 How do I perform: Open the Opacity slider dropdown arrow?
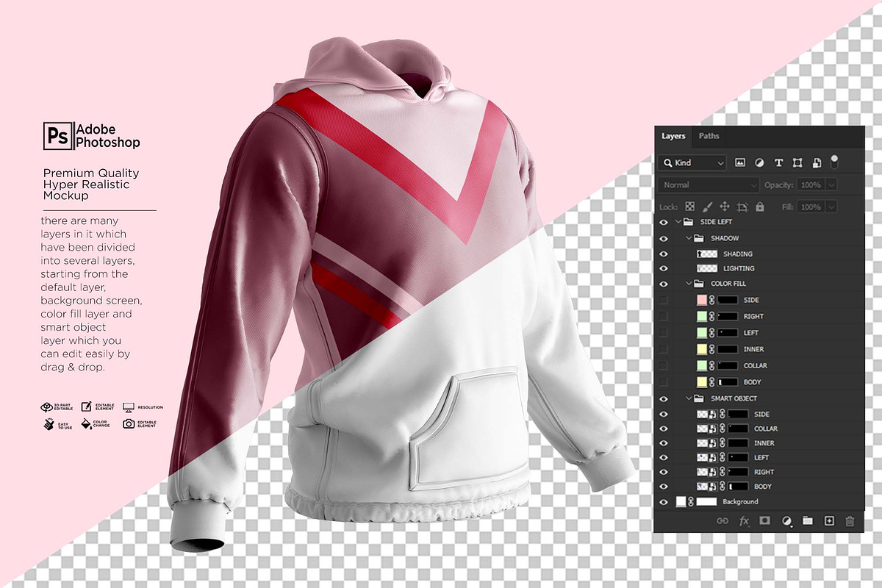pyautogui.click(x=831, y=184)
